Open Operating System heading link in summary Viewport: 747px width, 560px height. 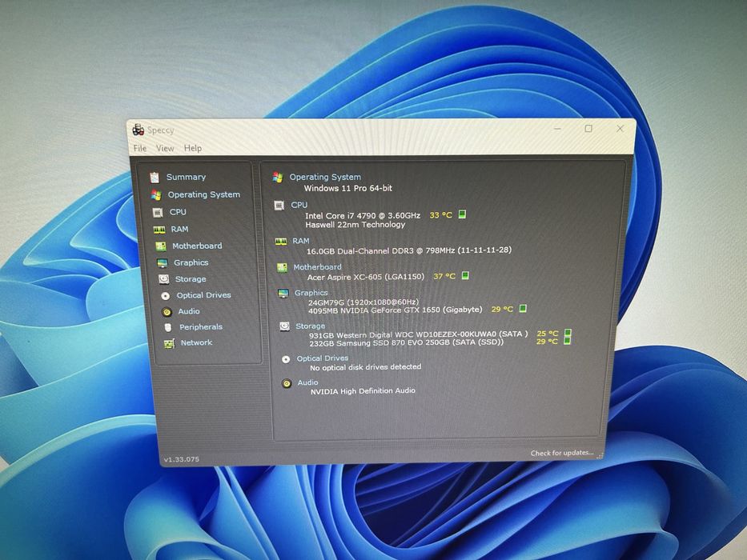coord(325,177)
